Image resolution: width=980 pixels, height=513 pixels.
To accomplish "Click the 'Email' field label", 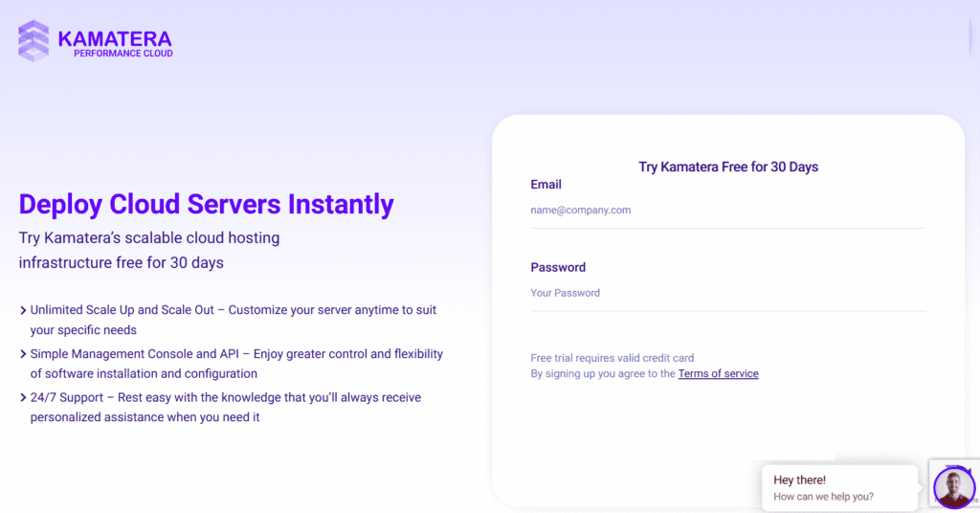I will (x=546, y=185).
